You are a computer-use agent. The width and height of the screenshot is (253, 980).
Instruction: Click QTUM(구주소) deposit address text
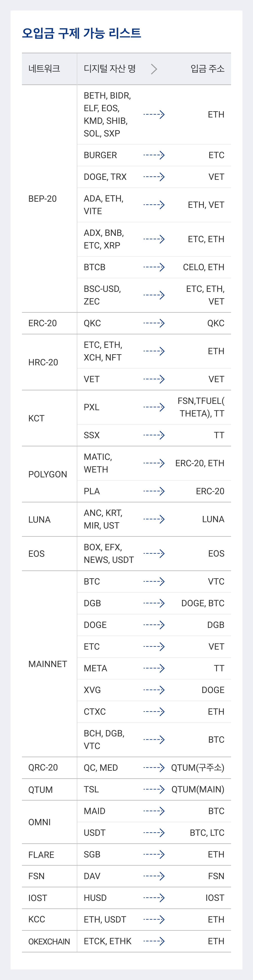click(x=198, y=768)
